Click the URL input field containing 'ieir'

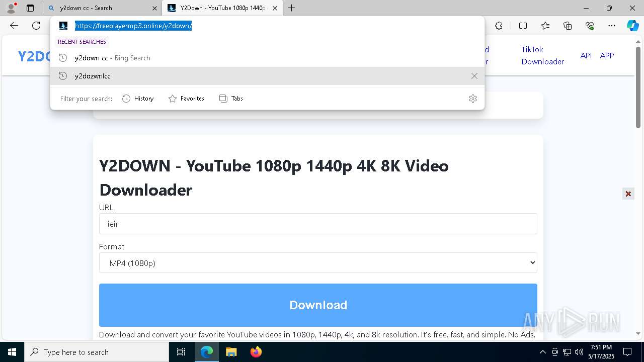pyautogui.click(x=318, y=224)
